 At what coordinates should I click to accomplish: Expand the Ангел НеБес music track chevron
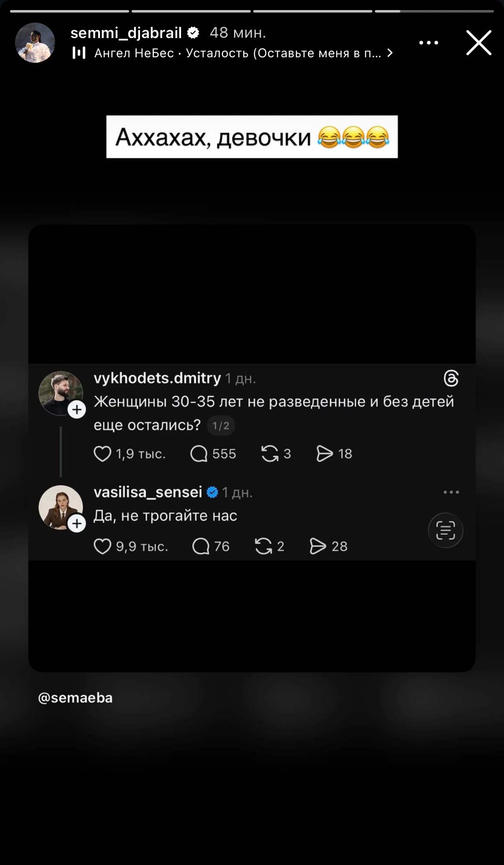(x=390, y=53)
